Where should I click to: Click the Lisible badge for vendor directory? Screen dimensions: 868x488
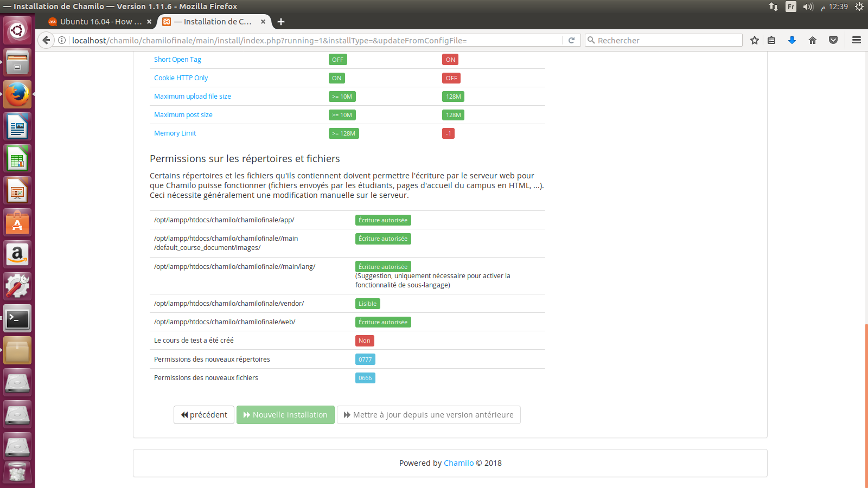click(368, 304)
